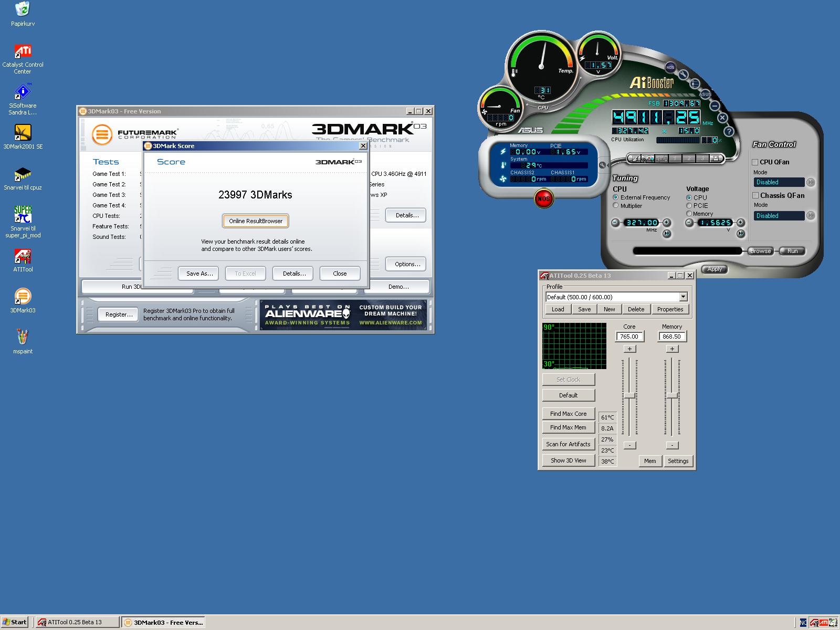
Task: Click Browse button in AI Booster
Action: pyautogui.click(x=760, y=251)
